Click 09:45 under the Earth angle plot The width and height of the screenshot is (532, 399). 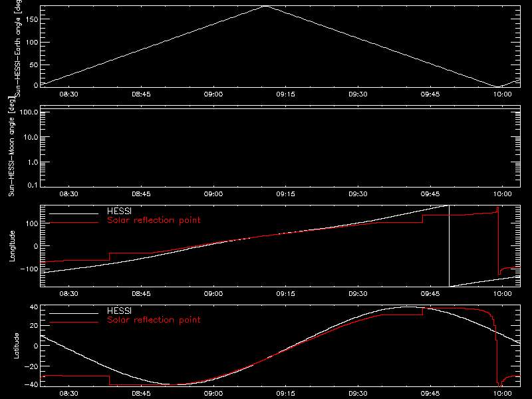pyautogui.click(x=430, y=94)
